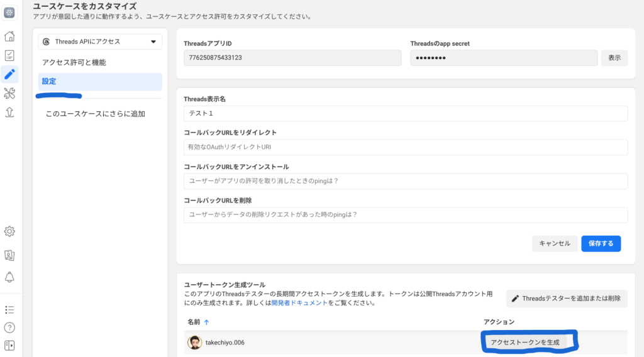Viewport: 644px width, 357px height.
Task: Click the app roles badge icon
Action: (x=9, y=255)
